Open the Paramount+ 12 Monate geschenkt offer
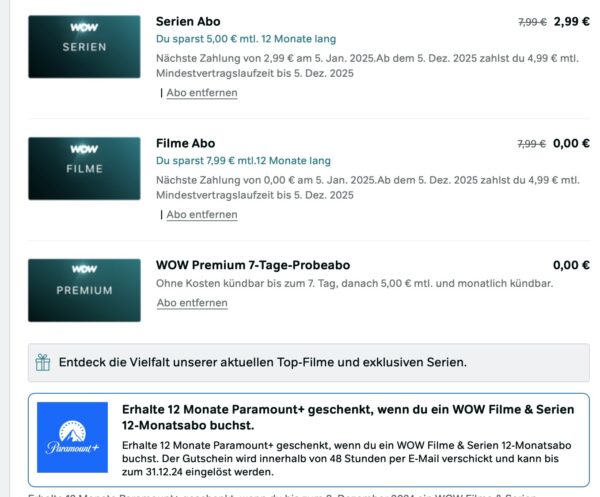The width and height of the screenshot is (600, 497). point(309,440)
